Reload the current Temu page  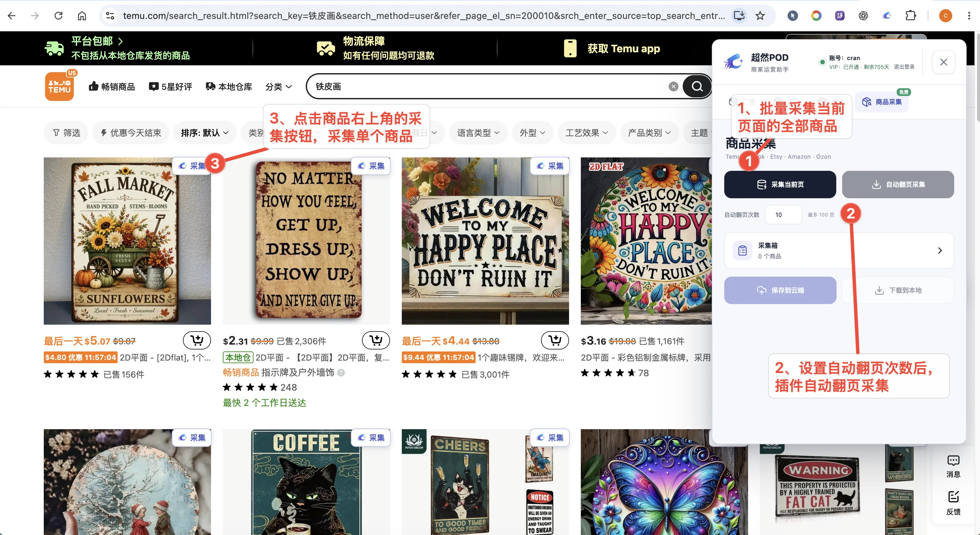[x=58, y=16]
